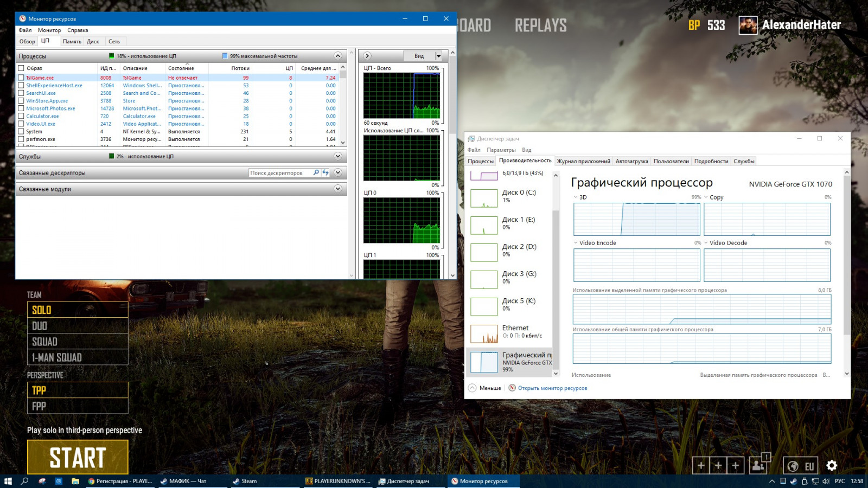The height and width of the screenshot is (488, 868).
Task: Select SQUAD team mode
Action: (x=78, y=342)
